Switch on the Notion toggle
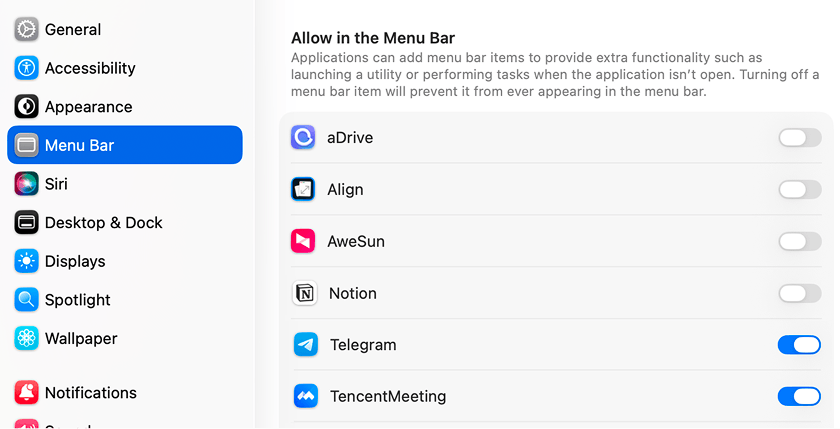 800,293
